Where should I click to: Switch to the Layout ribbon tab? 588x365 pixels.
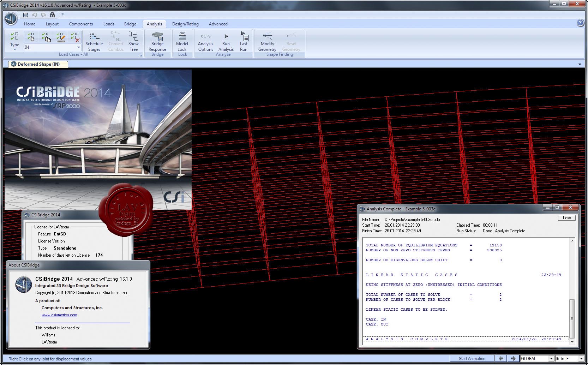tap(52, 24)
